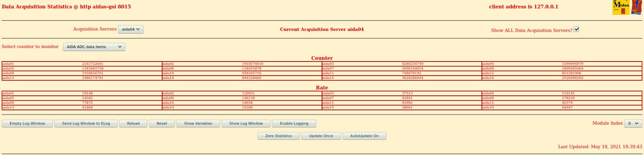Click counter value 3386174791

[x=93, y=78]
